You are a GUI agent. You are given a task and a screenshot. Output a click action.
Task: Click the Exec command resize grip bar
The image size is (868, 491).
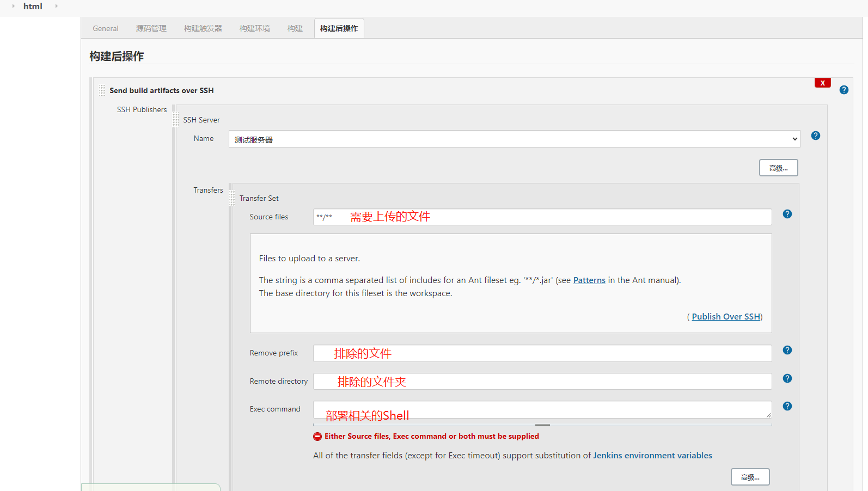pos(542,425)
